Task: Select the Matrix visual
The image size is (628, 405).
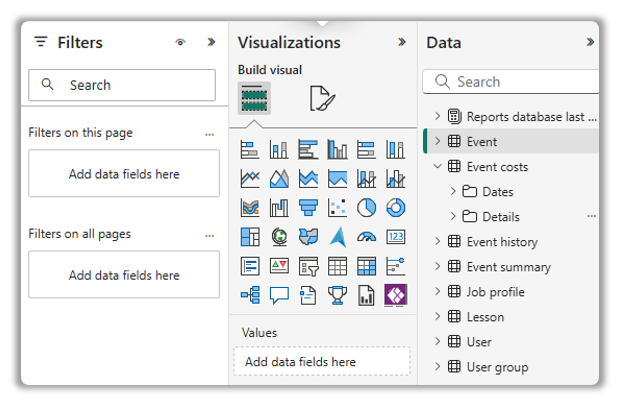Action: pos(366,266)
